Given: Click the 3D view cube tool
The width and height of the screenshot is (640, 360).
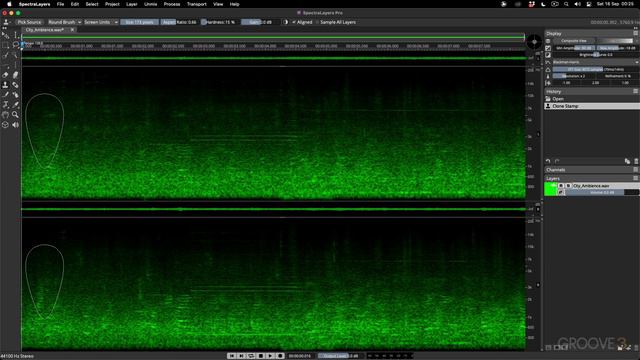Looking at the screenshot, I should (x=5, y=125).
